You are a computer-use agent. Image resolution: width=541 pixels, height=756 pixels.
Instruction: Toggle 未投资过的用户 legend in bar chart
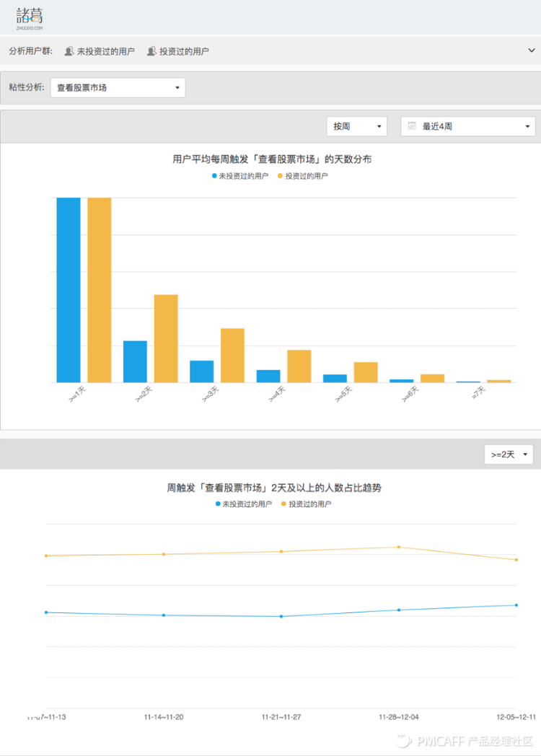coord(240,176)
